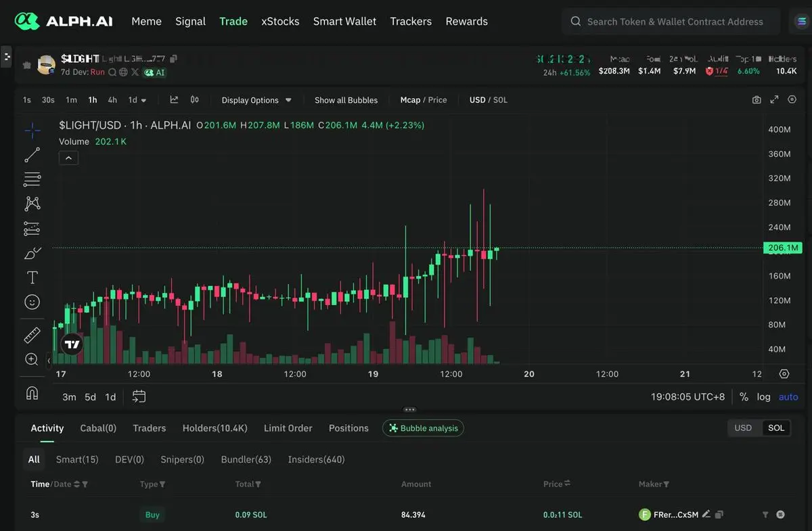Select the 4h timeframe
The height and width of the screenshot is (531, 812).
112,100
